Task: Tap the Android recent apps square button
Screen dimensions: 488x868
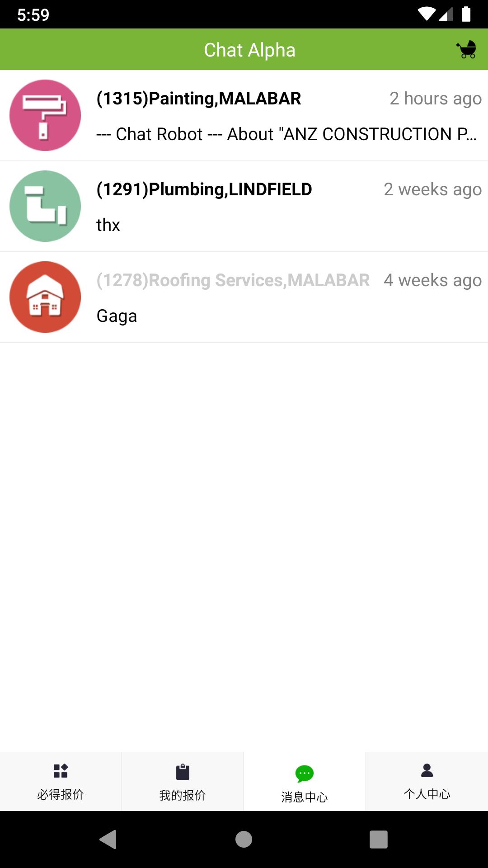Action: (379, 840)
